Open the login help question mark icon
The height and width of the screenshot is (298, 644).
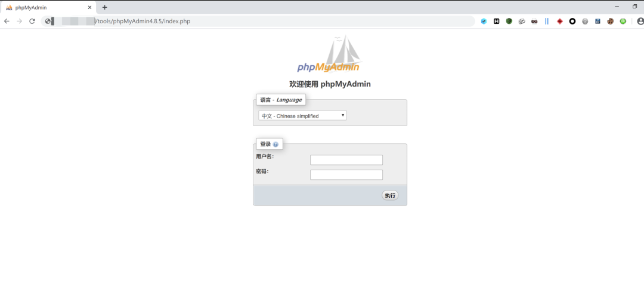(275, 145)
